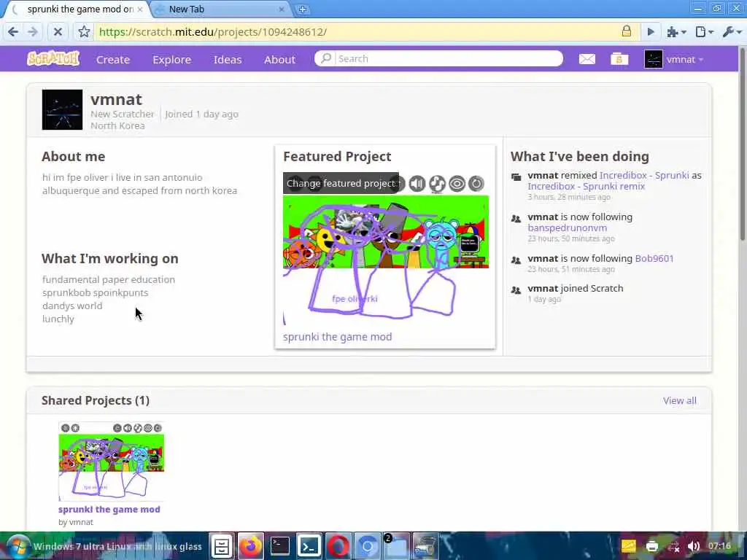Click the large vmnat profile picture
This screenshot has width=747, height=560.
62,109
